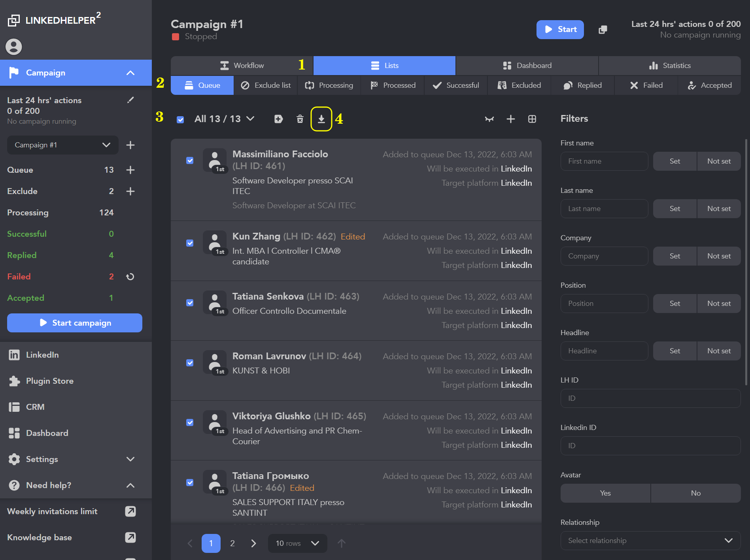The width and height of the screenshot is (750, 560).
Task: Click the Filters panel scrollbar
Action: [746, 262]
